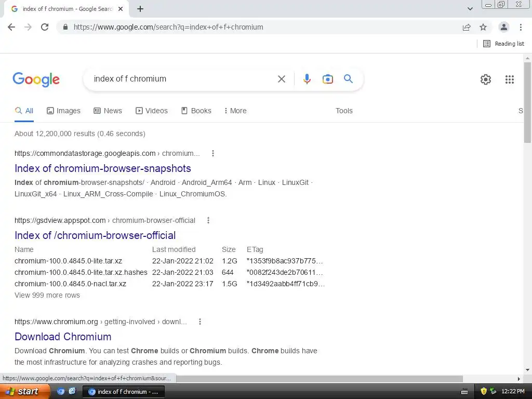
Task: Click the search query input field
Action: click(x=181, y=79)
